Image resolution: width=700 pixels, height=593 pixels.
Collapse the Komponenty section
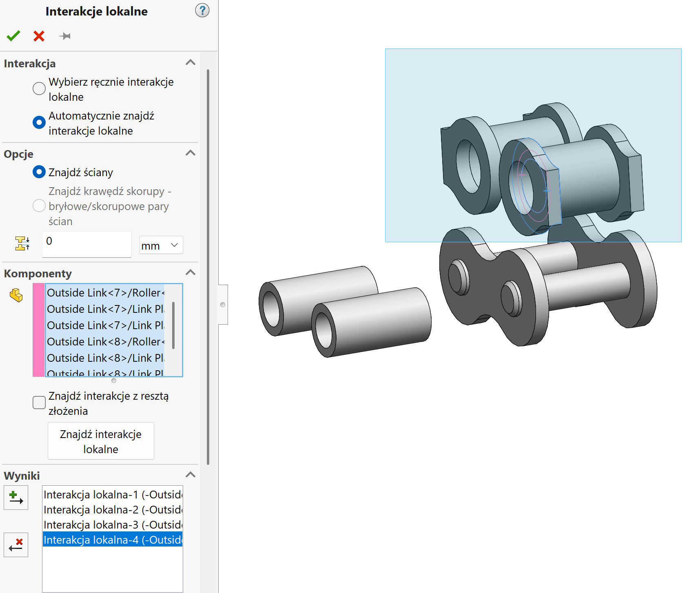click(190, 273)
